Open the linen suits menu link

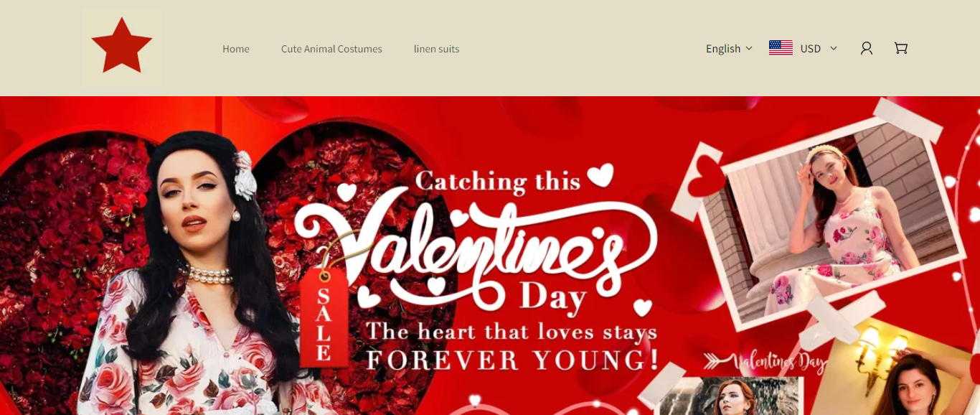click(436, 49)
